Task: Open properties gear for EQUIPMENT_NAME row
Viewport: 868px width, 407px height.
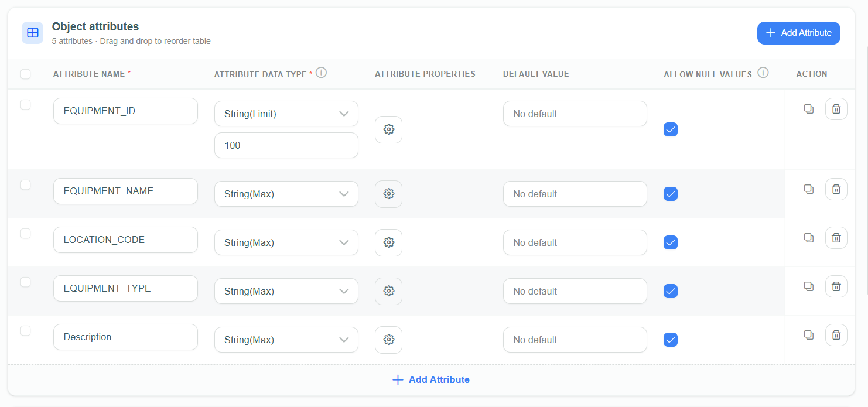Action: click(x=388, y=194)
